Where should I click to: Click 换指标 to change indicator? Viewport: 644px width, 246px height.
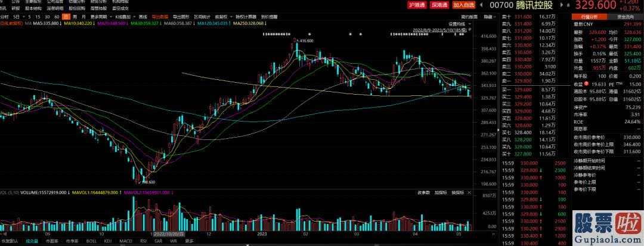[457, 192]
